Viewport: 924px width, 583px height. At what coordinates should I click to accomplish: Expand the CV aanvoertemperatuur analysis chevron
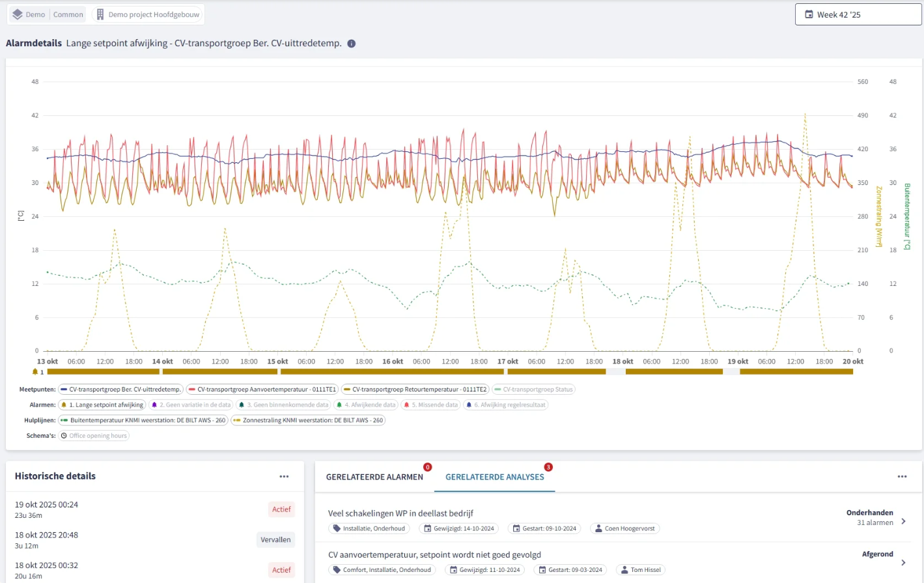pos(903,563)
